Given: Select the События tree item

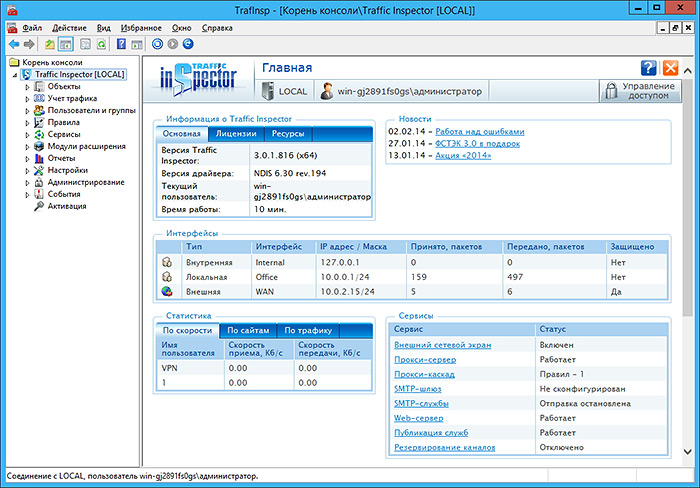Looking at the screenshot, I should pos(64,194).
